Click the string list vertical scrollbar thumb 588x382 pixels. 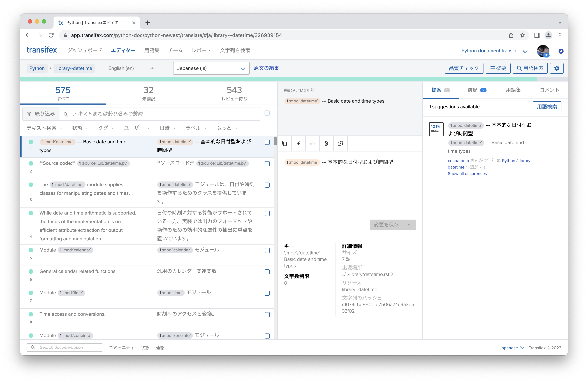pyautogui.click(x=275, y=141)
